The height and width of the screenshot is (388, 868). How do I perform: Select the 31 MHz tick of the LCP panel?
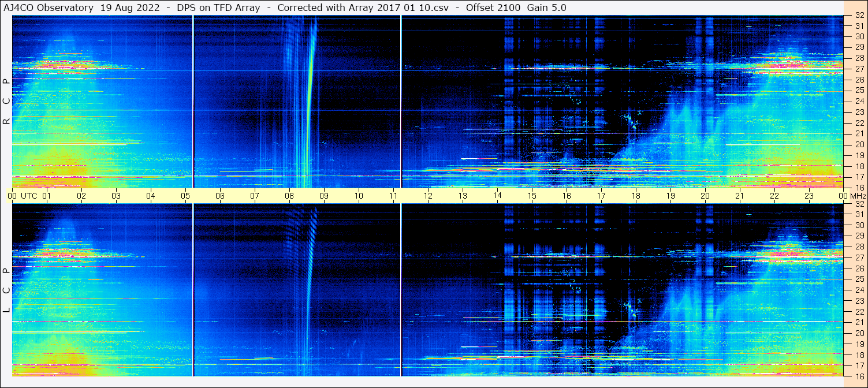tap(859, 214)
